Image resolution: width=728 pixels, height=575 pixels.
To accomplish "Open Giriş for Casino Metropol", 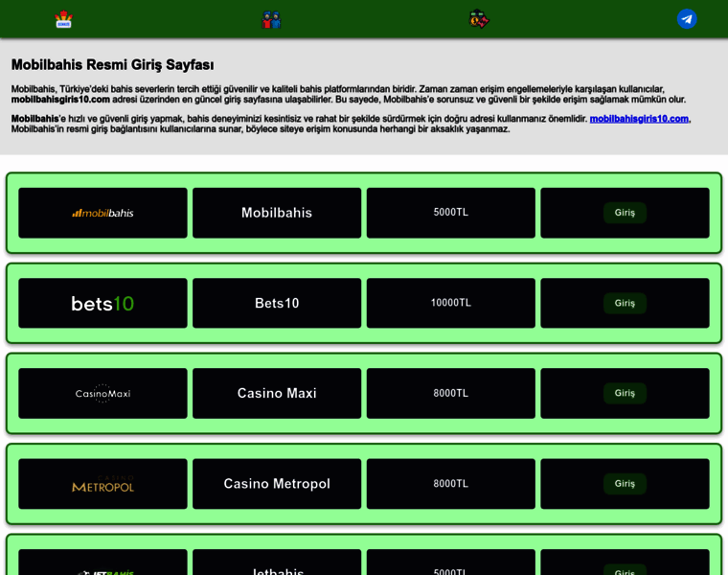I will tap(625, 484).
